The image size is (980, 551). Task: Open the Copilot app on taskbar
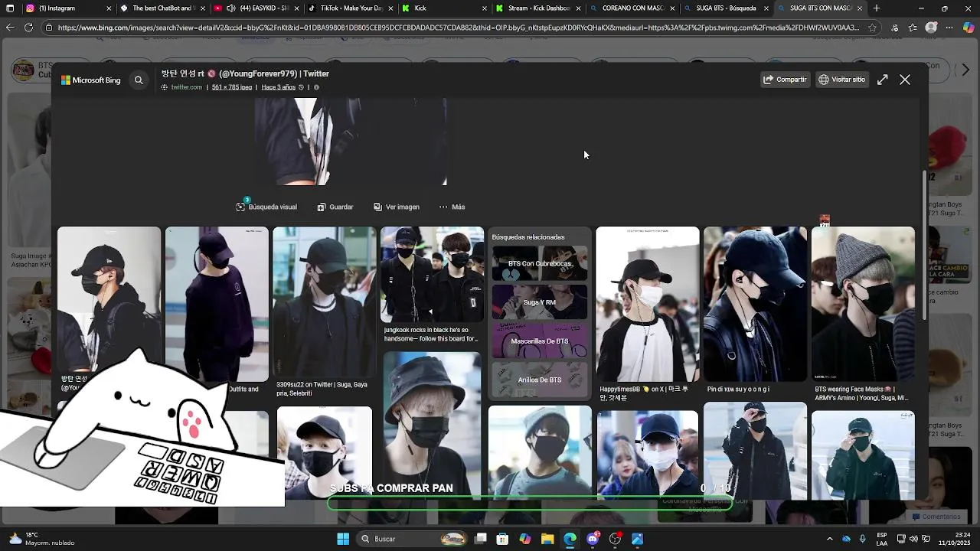pos(525,539)
